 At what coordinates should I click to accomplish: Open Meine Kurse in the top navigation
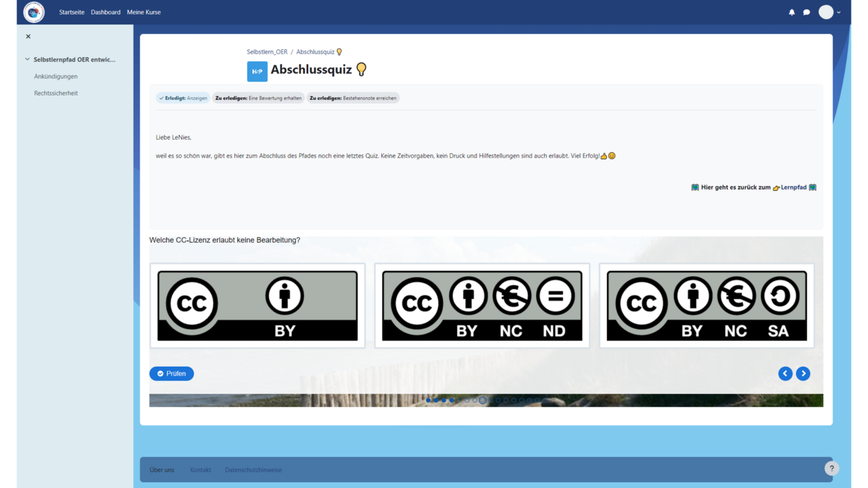144,12
